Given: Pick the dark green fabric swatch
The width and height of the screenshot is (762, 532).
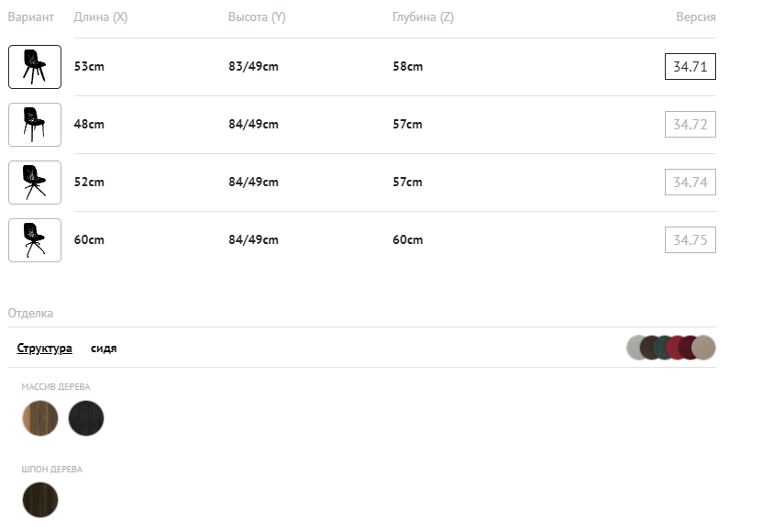Looking at the screenshot, I should 662,348.
